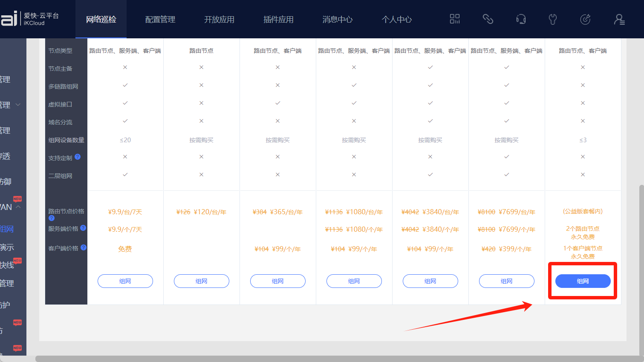Viewport: 644px width, 362px height.
Task: Collapse the WAN sidebar section chevron
Action: click(x=18, y=207)
